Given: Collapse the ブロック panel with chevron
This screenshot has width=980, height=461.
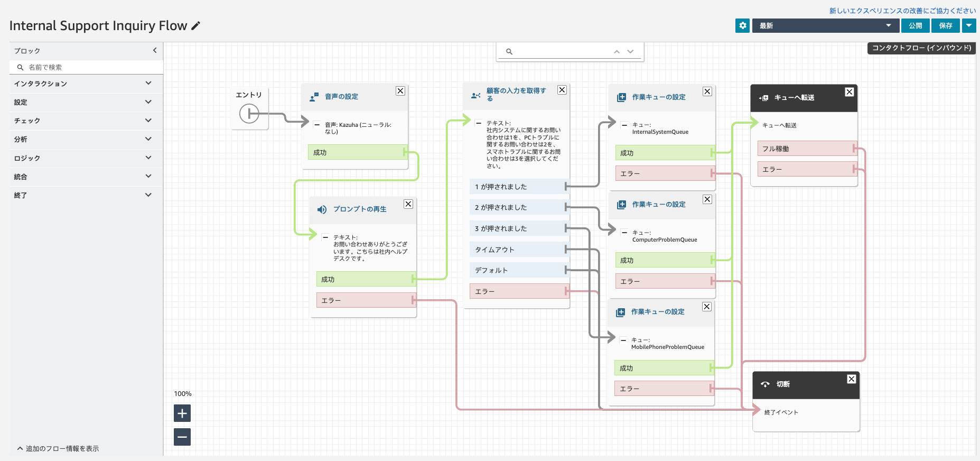Looking at the screenshot, I should (x=155, y=50).
